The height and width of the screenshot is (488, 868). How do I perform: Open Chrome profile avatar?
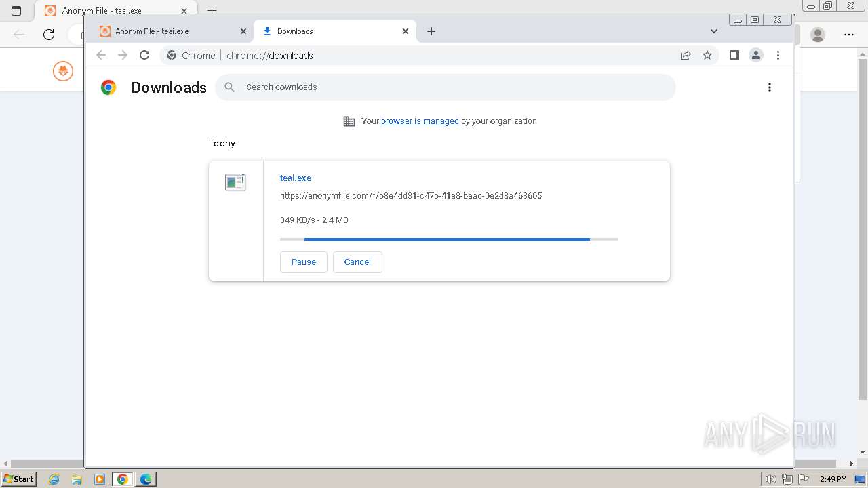pyautogui.click(x=756, y=56)
